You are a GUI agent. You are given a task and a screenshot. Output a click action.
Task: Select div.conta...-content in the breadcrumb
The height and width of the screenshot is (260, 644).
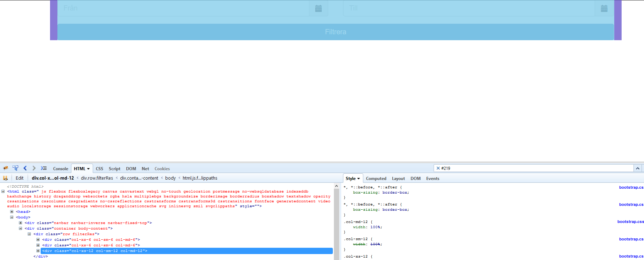click(139, 178)
